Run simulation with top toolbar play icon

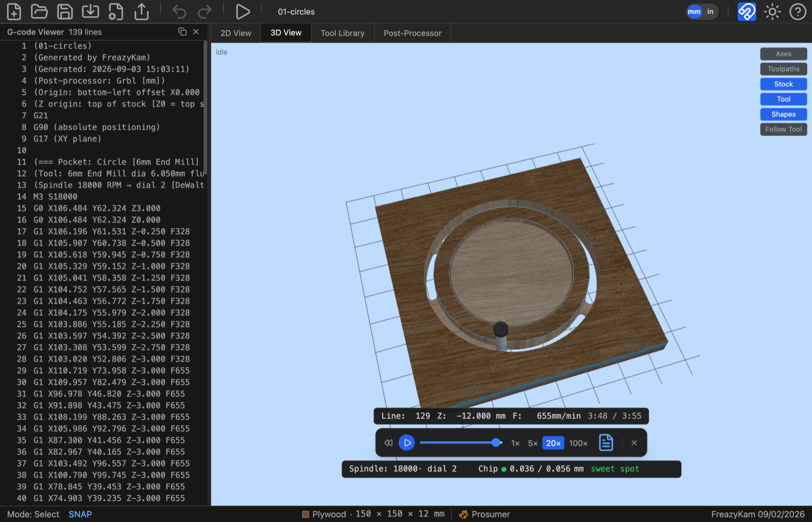click(x=243, y=11)
